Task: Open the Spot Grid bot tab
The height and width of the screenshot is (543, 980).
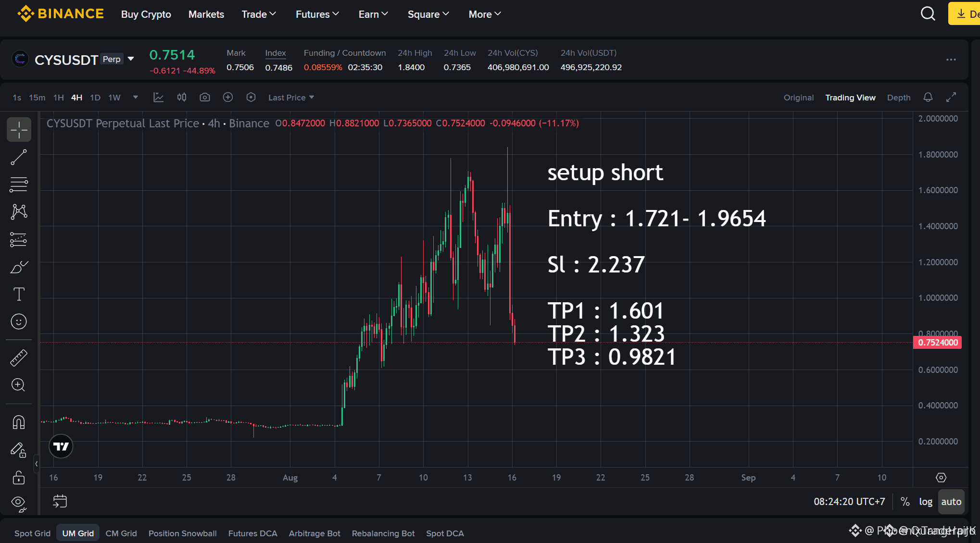Action: [32, 533]
